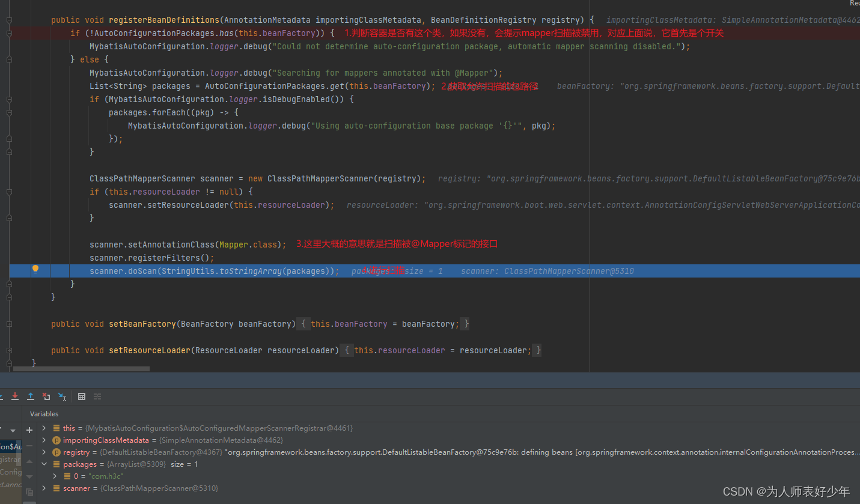860x504 pixels.
Task: Expand the scanner variable node
Action: pos(44,488)
